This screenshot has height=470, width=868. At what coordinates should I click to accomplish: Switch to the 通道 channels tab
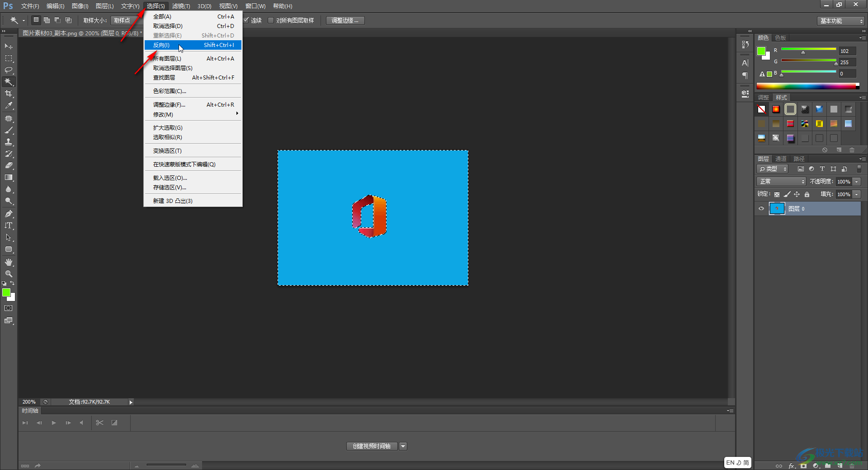(x=781, y=159)
